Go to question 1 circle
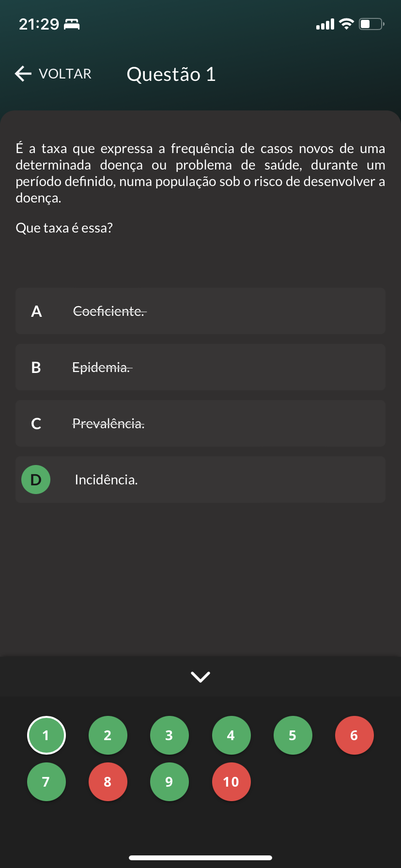 (46, 735)
